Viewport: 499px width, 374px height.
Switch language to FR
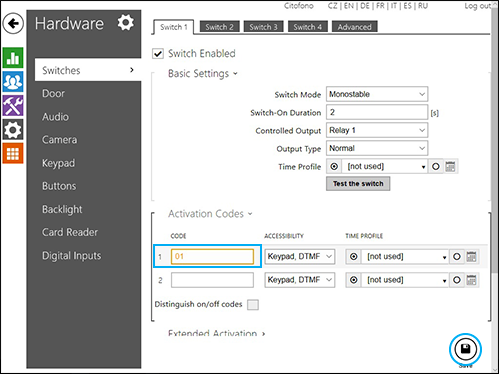coord(380,6)
